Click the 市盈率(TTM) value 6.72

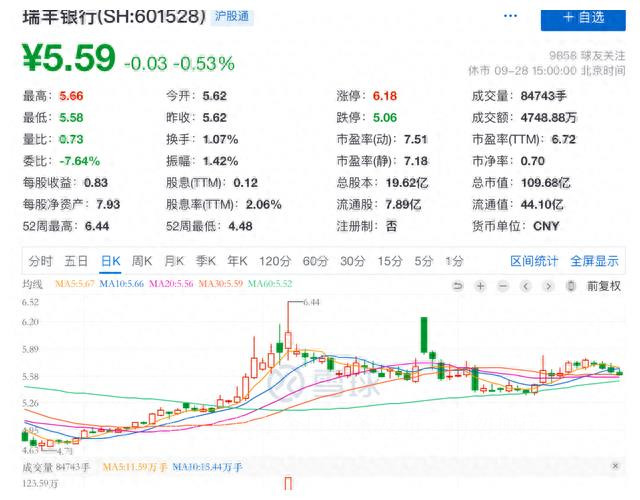pyautogui.click(x=564, y=140)
